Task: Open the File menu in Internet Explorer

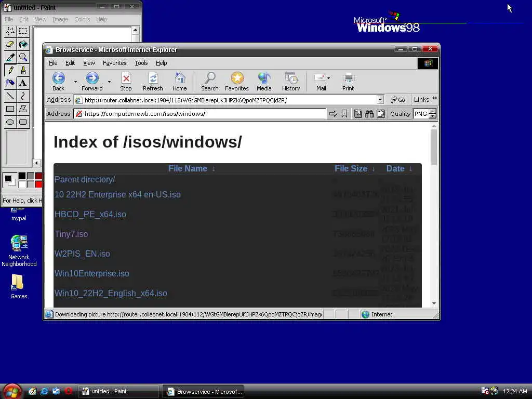Action: point(53,63)
